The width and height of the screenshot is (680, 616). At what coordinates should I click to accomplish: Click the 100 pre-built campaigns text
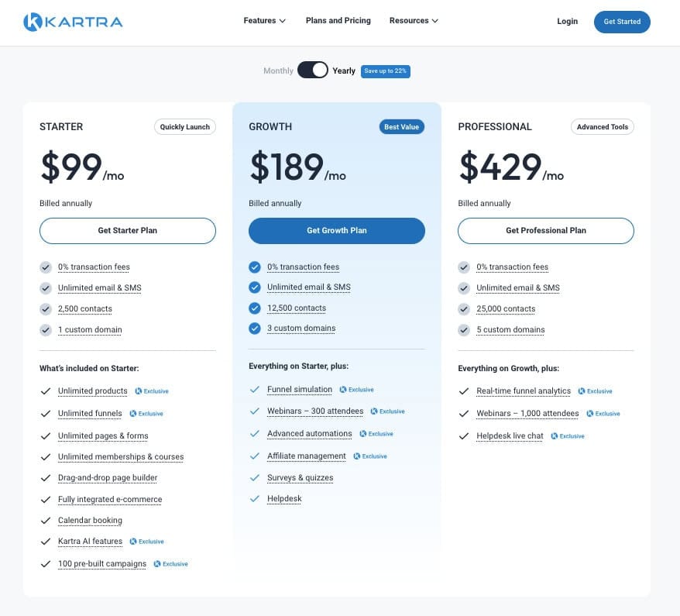click(102, 564)
